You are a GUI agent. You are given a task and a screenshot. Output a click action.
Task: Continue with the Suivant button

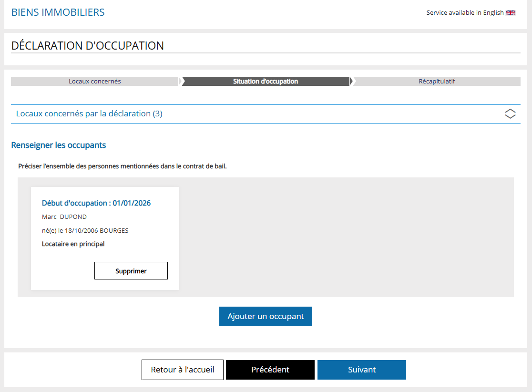pyautogui.click(x=362, y=370)
